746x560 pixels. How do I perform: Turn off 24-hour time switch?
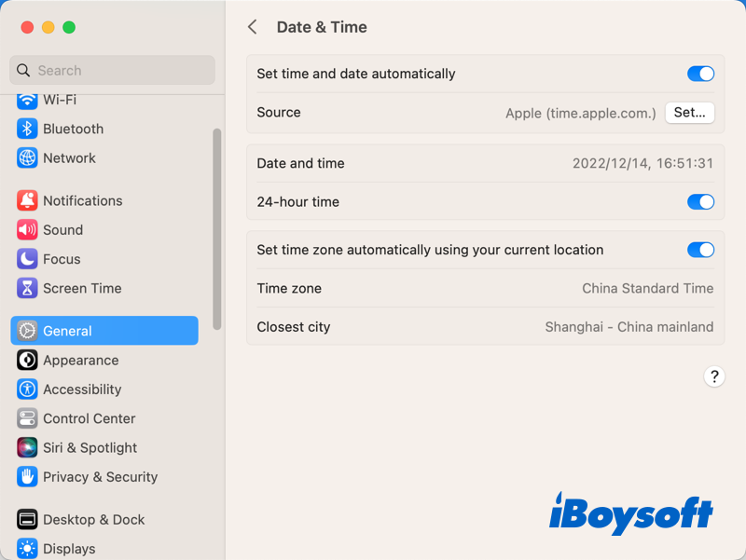pyautogui.click(x=700, y=201)
